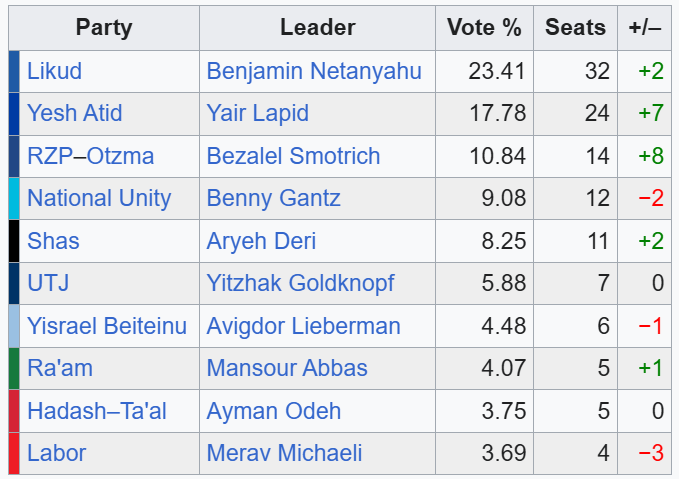Open the Likud party link

click(54, 71)
